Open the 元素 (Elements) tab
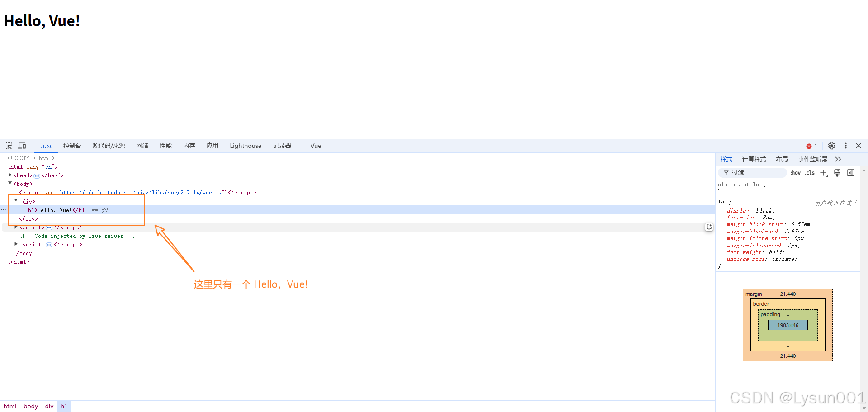 click(x=46, y=146)
